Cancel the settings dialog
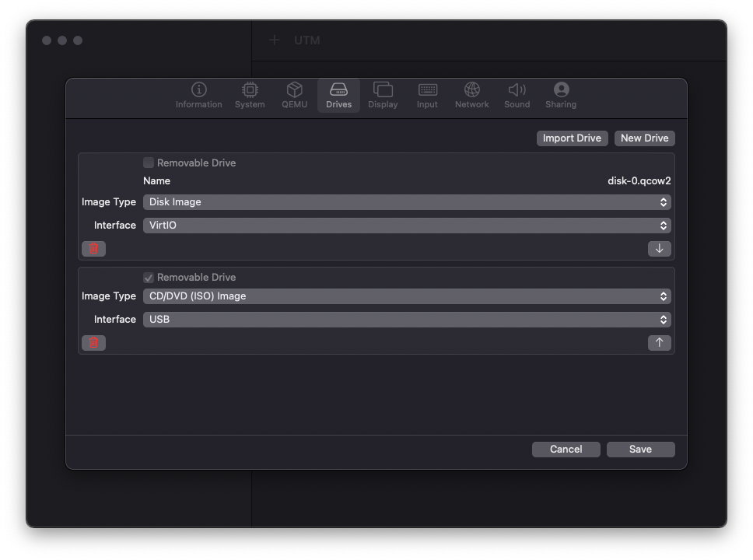This screenshot has width=753, height=560. click(x=566, y=449)
